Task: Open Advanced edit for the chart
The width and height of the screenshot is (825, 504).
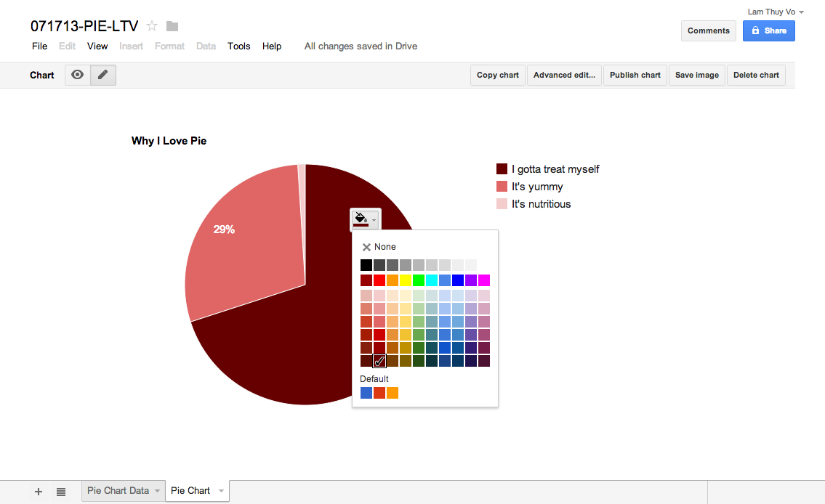Action: 564,75
